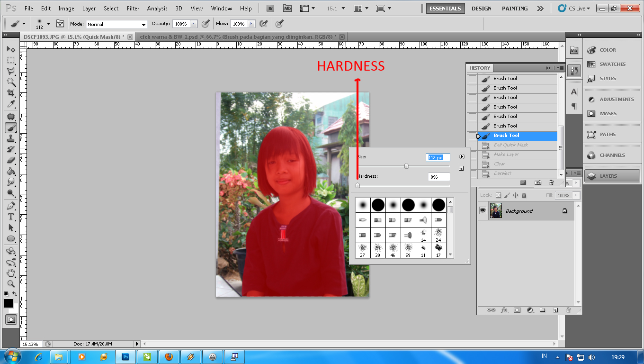Select the History Brush tool

11,149
